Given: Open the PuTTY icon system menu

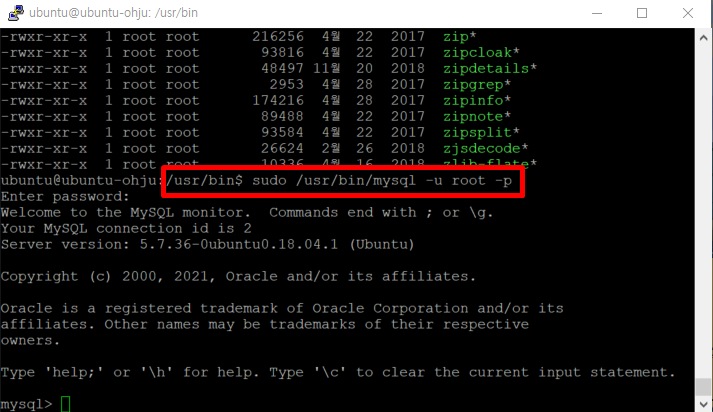Looking at the screenshot, I should coord(15,13).
